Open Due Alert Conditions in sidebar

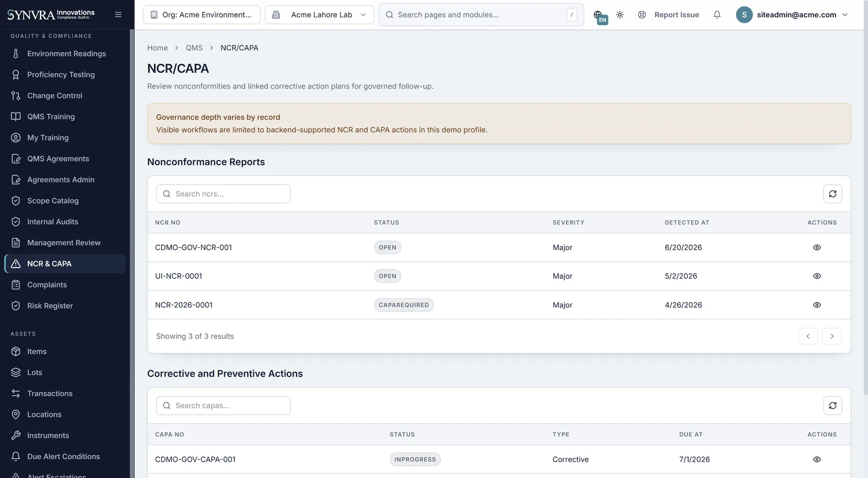(65, 456)
